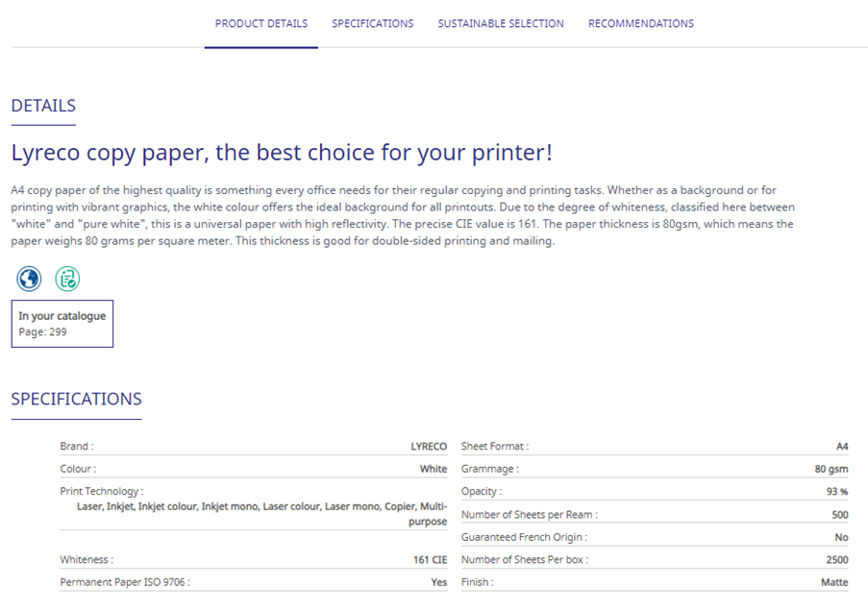The image size is (868, 611).
Task: Click the DETAILS section heading
Action: click(43, 106)
